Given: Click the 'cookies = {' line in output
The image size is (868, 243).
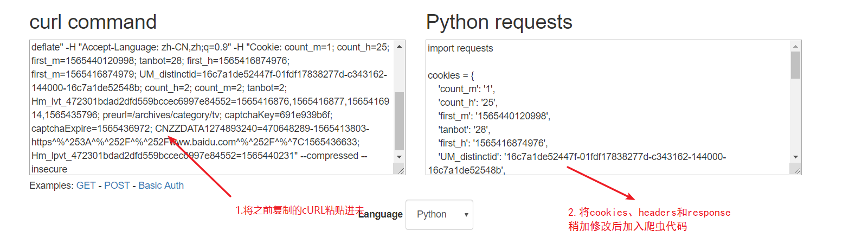Looking at the screenshot, I should tap(451, 75).
